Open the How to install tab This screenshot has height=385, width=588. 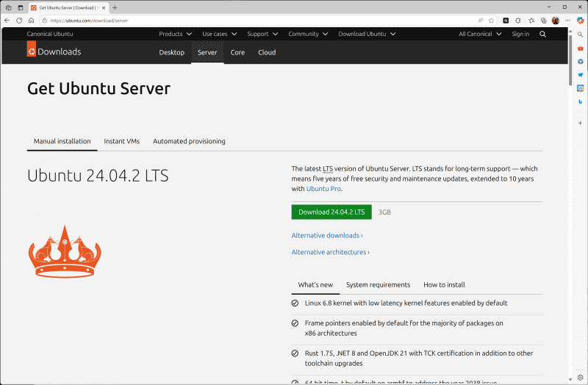click(x=444, y=285)
